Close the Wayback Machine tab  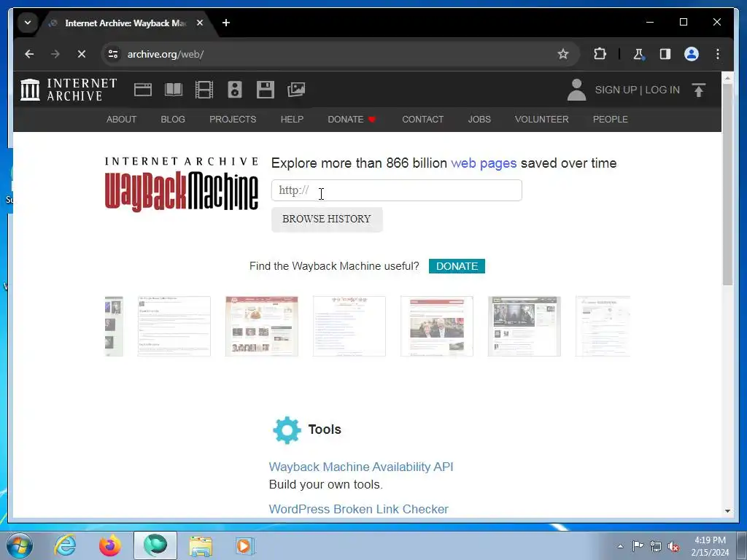tap(200, 23)
